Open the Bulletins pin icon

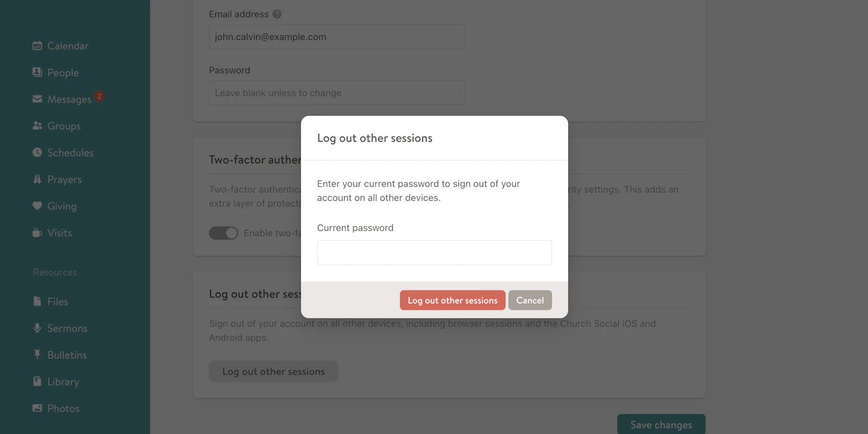tap(36, 354)
